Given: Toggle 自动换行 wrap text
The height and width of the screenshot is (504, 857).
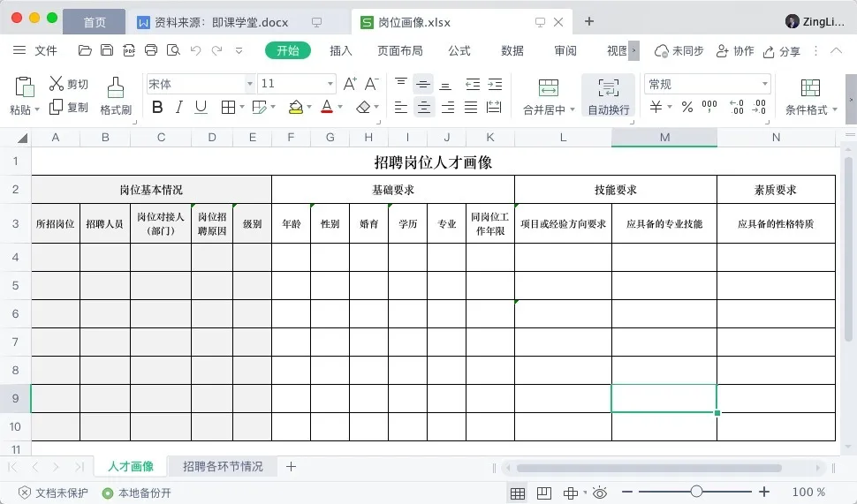Looking at the screenshot, I should pyautogui.click(x=609, y=96).
